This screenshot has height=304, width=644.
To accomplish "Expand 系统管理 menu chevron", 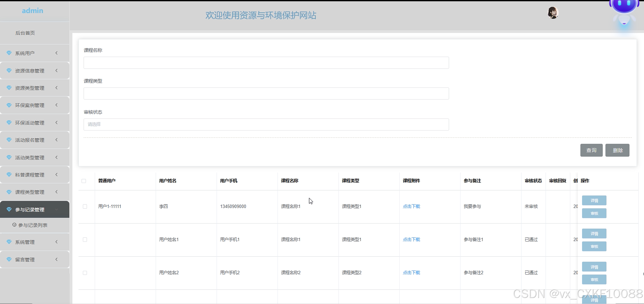I will point(57,242).
